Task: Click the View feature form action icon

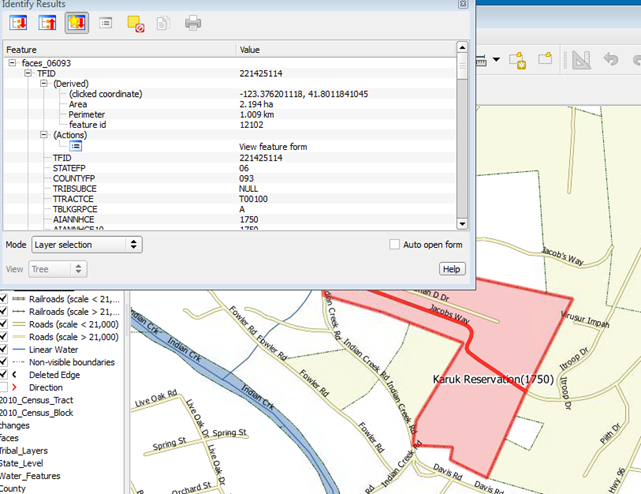Action: 76,146
